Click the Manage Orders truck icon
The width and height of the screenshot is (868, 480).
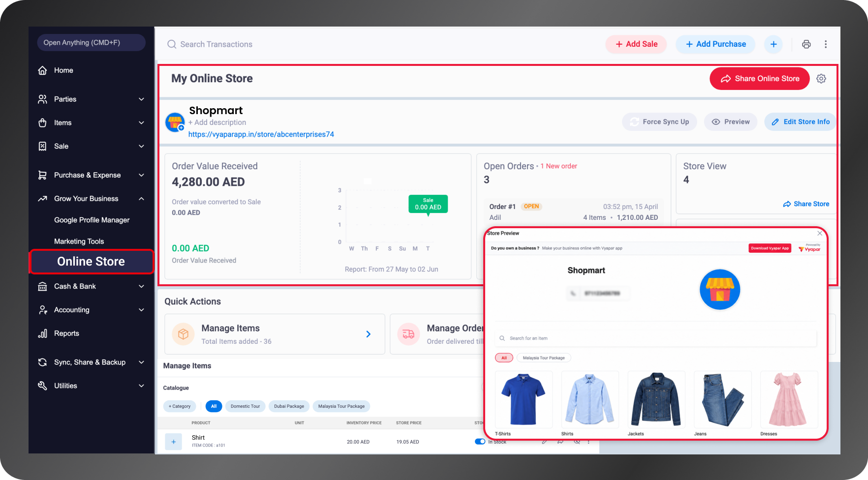point(408,334)
